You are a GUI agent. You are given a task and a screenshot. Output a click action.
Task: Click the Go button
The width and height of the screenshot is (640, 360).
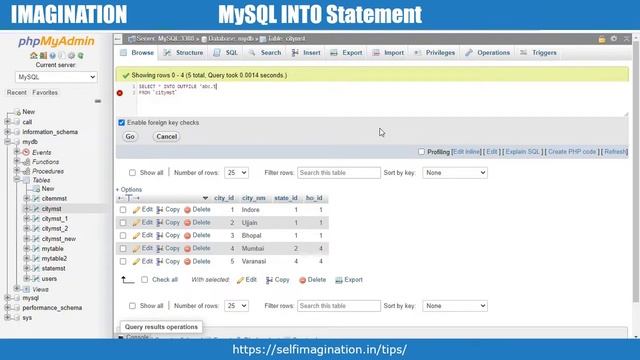coord(130,137)
